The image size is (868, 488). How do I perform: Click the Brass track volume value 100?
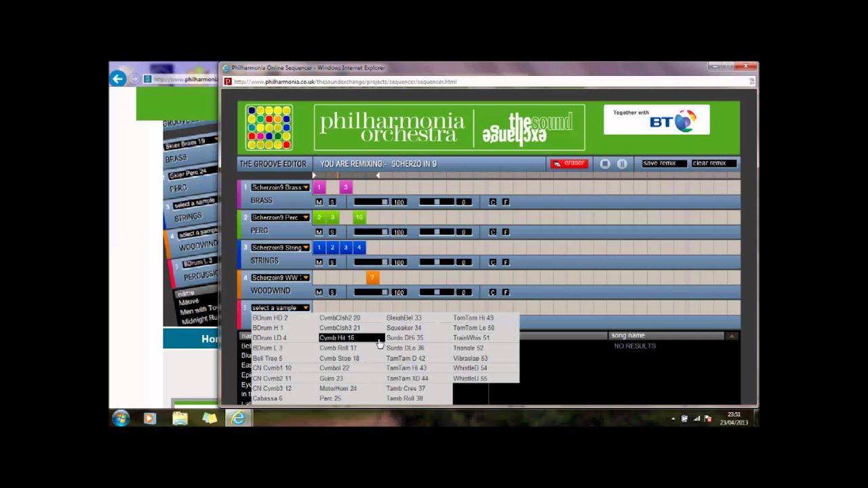tap(399, 202)
